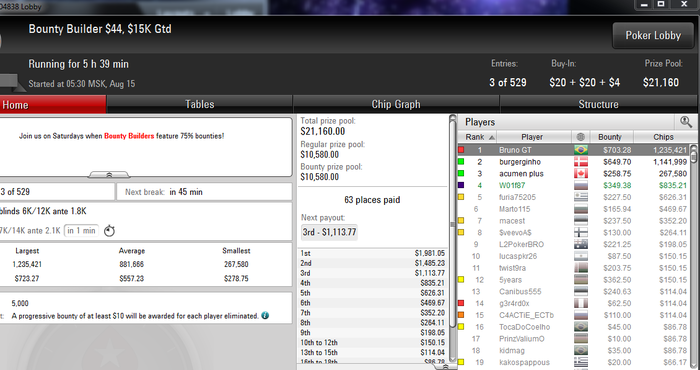
Task: Go back to the Poker Lobby
Action: tap(653, 35)
